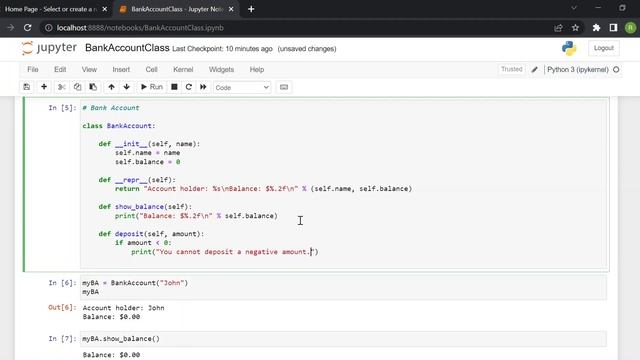Click the address bar URL
The height and width of the screenshot is (360, 640).
pos(140,28)
